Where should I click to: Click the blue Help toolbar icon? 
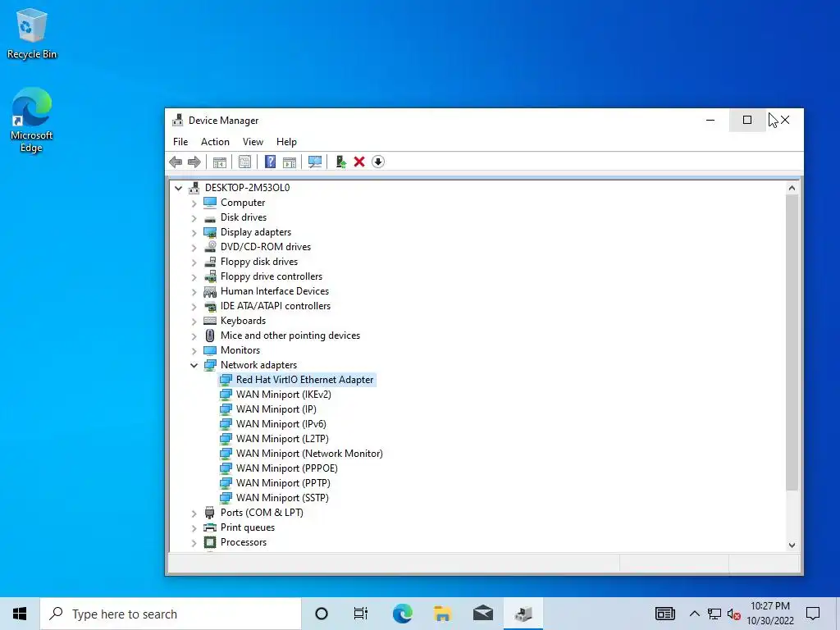pyautogui.click(x=271, y=162)
